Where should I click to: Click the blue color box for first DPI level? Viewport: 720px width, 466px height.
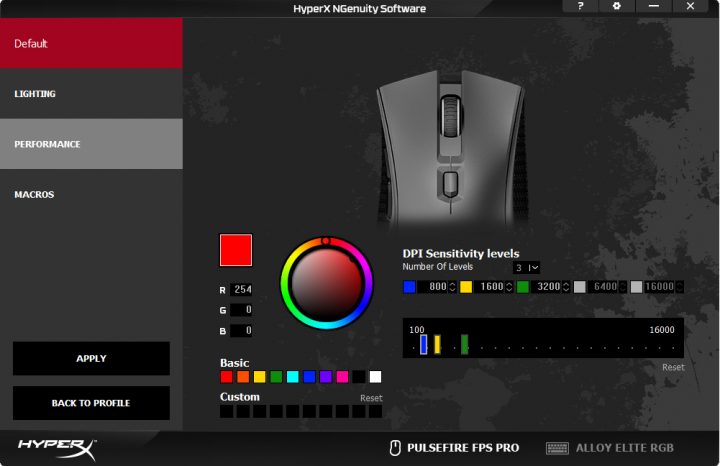click(x=409, y=287)
